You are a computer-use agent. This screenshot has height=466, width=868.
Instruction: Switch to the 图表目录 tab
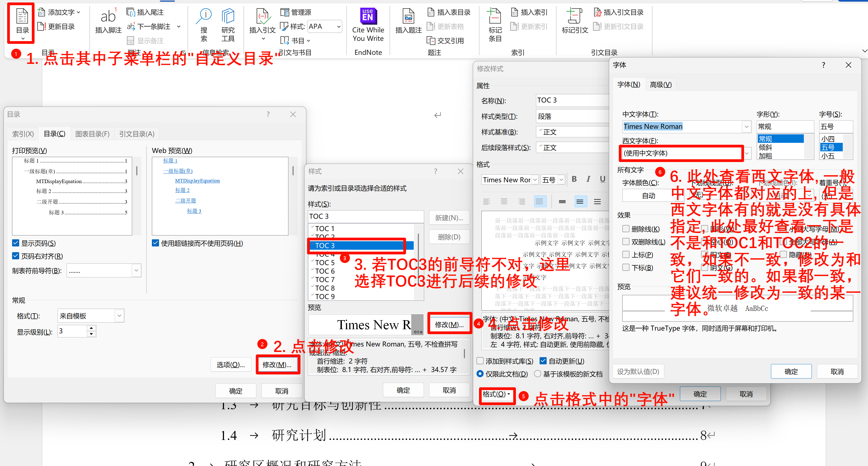point(92,134)
